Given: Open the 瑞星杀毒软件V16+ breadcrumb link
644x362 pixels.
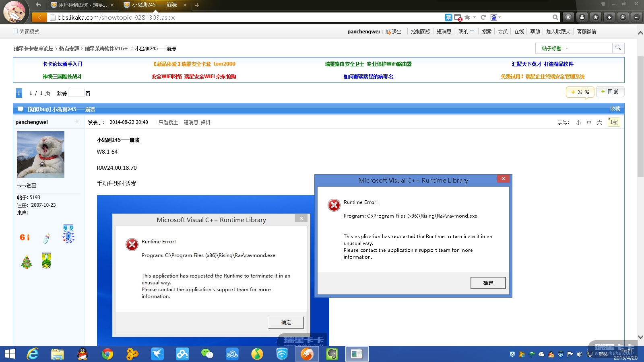Looking at the screenshot, I should click(106, 49).
